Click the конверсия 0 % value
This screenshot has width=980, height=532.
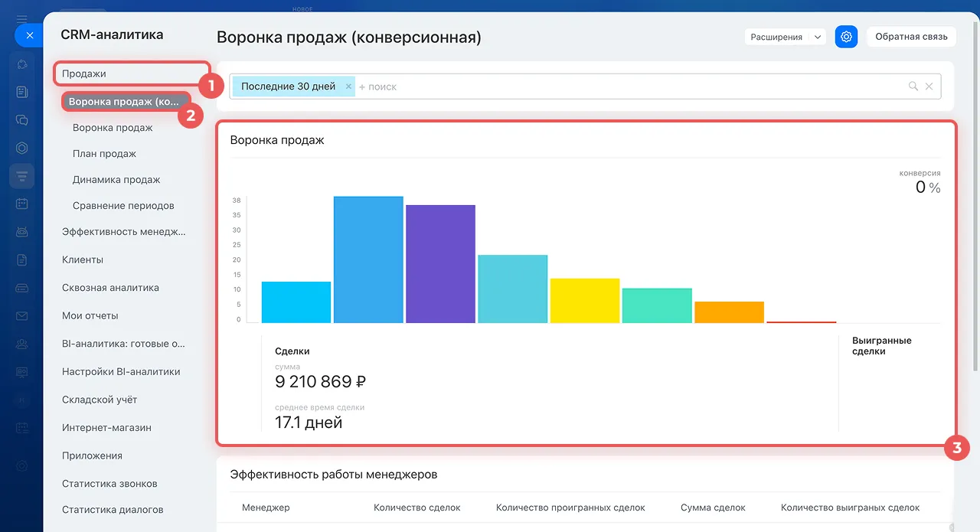pyautogui.click(x=928, y=188)
